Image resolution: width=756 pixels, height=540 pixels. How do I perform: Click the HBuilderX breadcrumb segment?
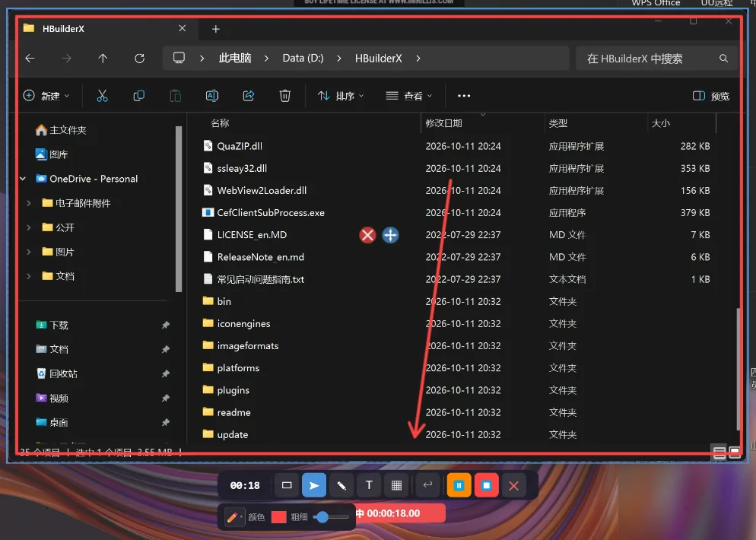click(379, 59)
